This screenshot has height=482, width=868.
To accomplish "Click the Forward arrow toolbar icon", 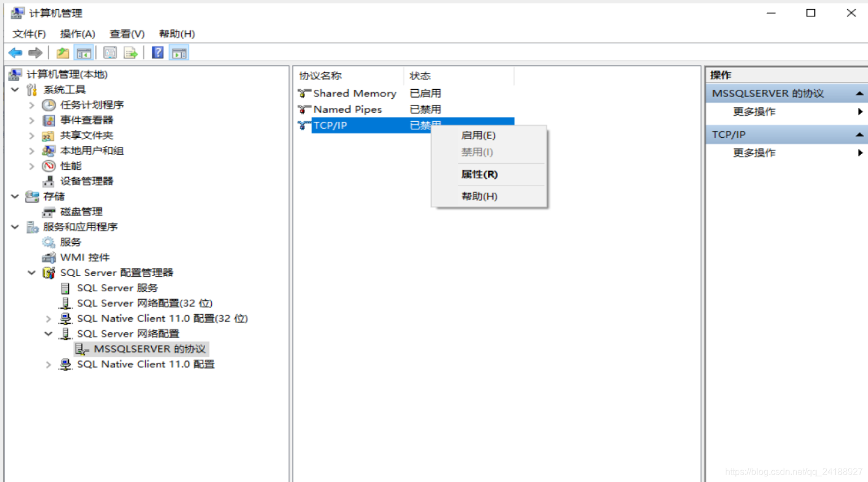I will [x=35, y=53].
